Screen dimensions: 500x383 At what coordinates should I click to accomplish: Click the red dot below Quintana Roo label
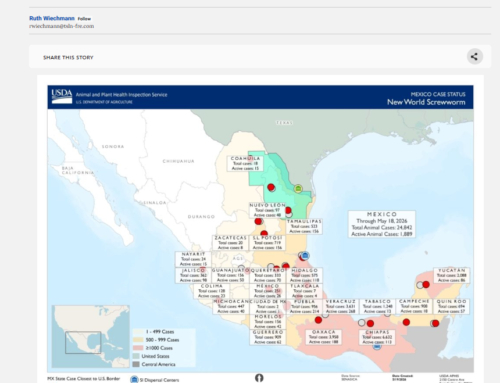tap(435, 323)
